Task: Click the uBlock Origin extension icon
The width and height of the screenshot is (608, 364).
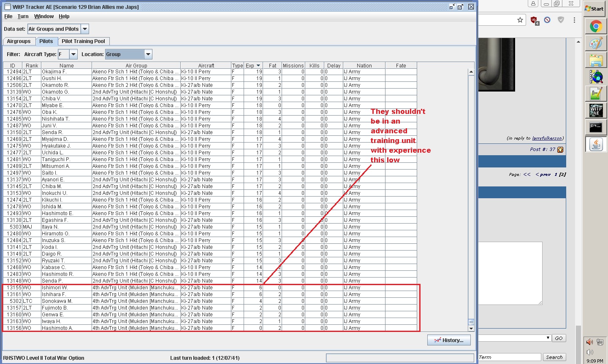Action: click(x=534, y=20)
